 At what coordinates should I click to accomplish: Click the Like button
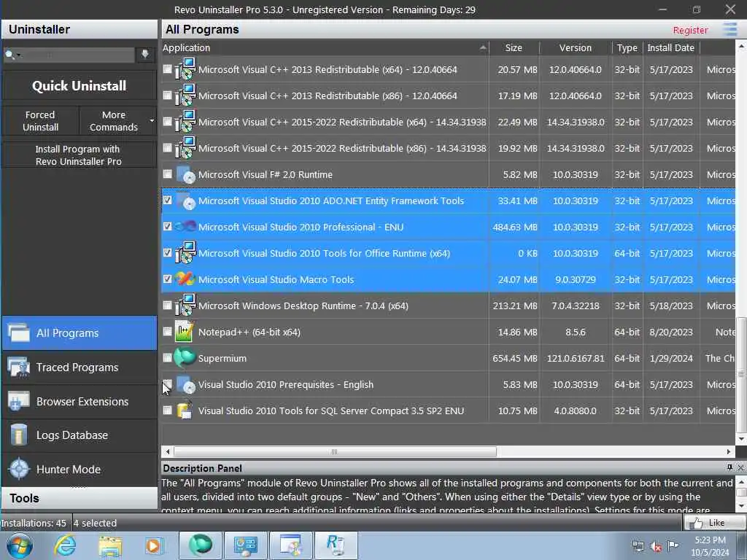[715, 522]
